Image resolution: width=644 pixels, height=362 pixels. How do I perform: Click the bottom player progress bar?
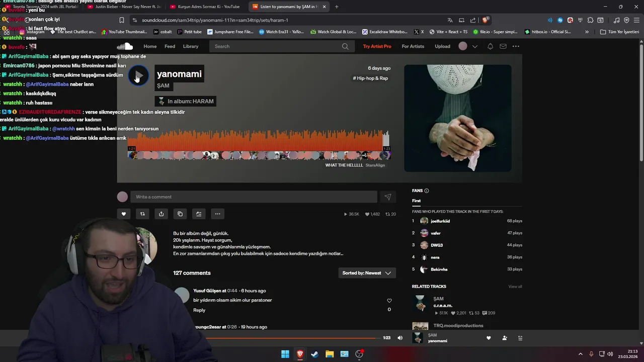coord(292,338)
